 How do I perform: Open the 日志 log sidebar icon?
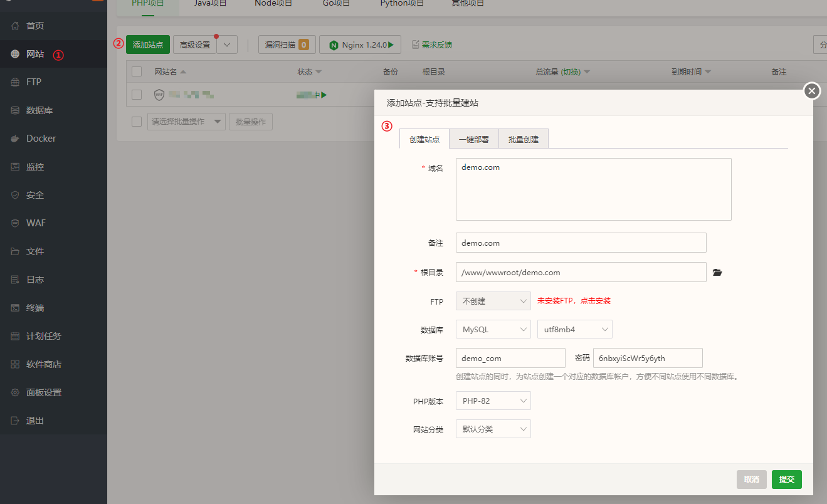[x=15, y=280]
